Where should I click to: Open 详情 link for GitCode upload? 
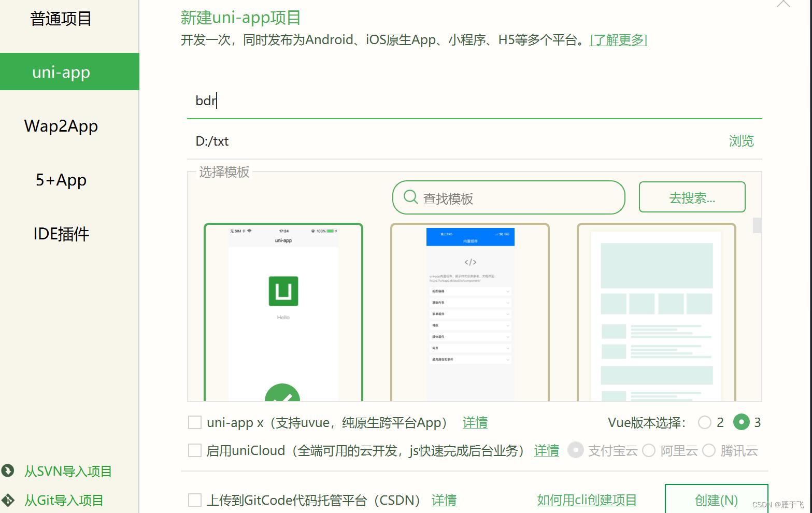444,500
